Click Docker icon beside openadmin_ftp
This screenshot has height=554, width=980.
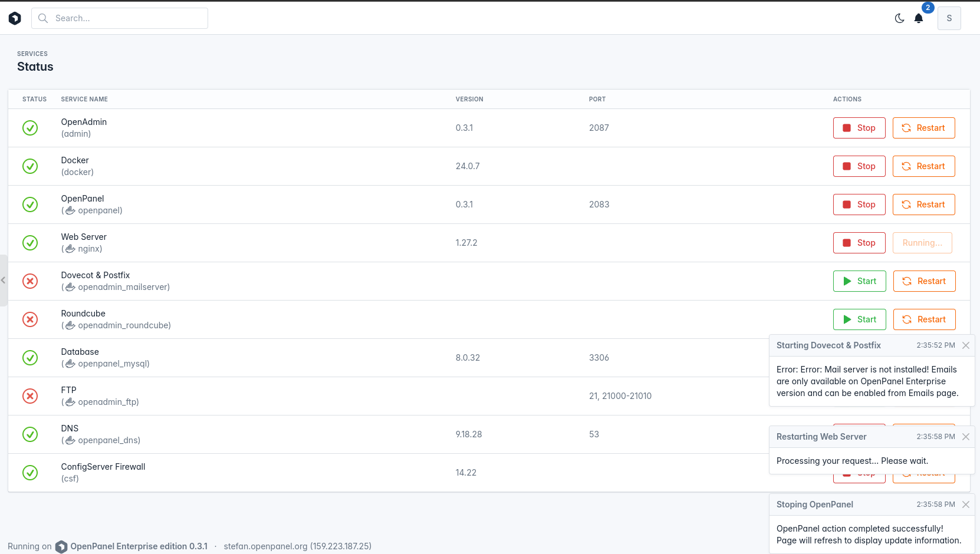70,402
